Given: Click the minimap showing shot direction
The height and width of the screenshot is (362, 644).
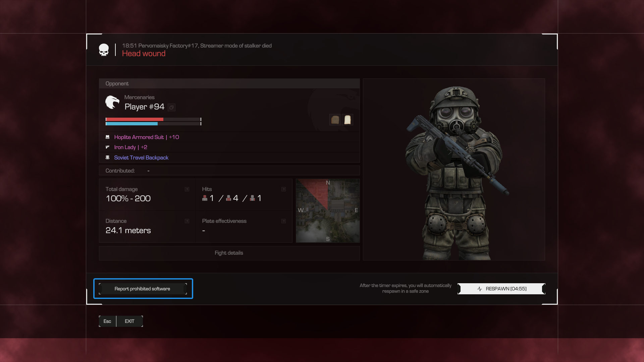Looking at the screenshot, I should [x=328, y=210].
